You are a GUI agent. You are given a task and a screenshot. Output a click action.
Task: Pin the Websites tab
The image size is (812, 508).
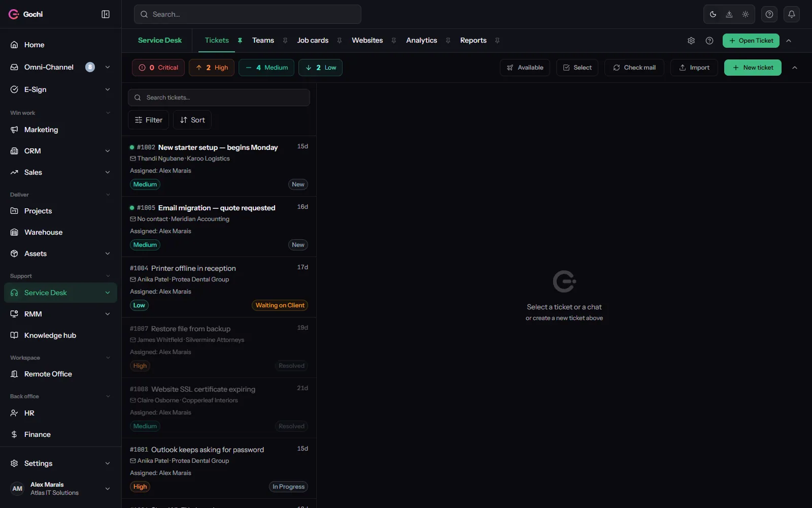pyautogui.click(x=394, y=41)
